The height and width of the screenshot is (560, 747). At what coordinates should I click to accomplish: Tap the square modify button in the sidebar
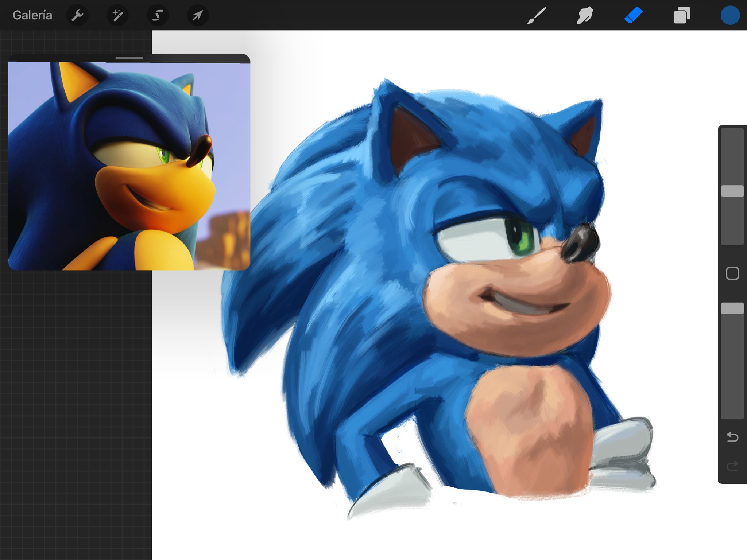pos(732,273)
